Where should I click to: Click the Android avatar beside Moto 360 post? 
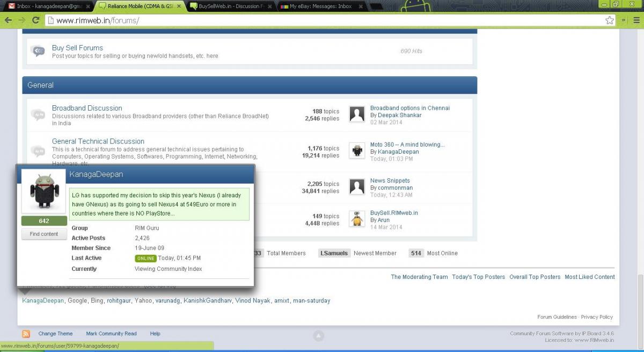pyautogui.click(x=357, y=150)
